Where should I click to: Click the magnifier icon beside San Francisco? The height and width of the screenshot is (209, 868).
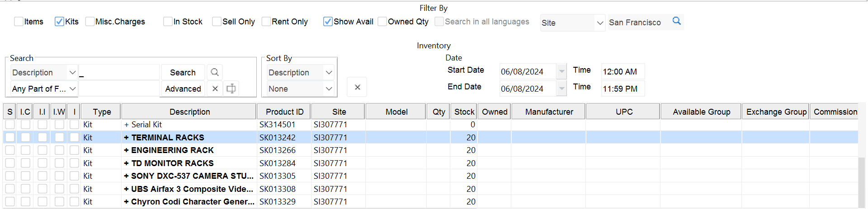click(676, 21)
